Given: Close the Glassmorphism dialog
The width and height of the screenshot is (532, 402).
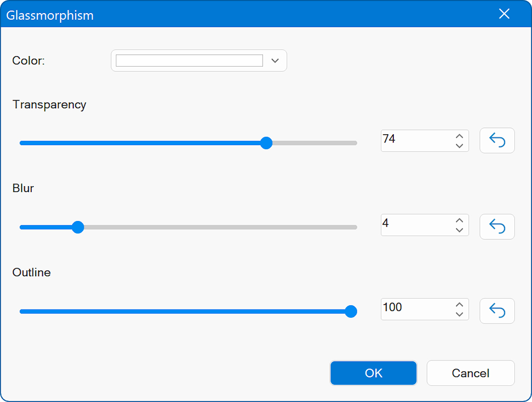Looking at the screenshot, I should click(504, 14).
